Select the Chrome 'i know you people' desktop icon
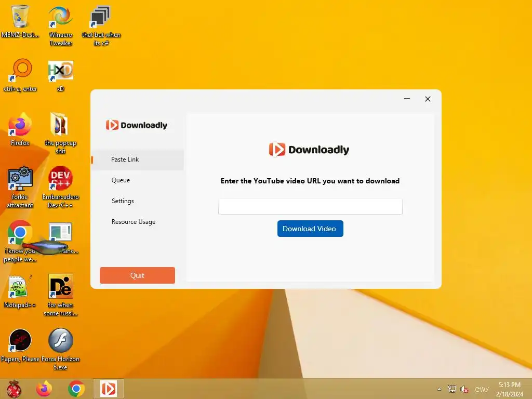 click(20, 241)
